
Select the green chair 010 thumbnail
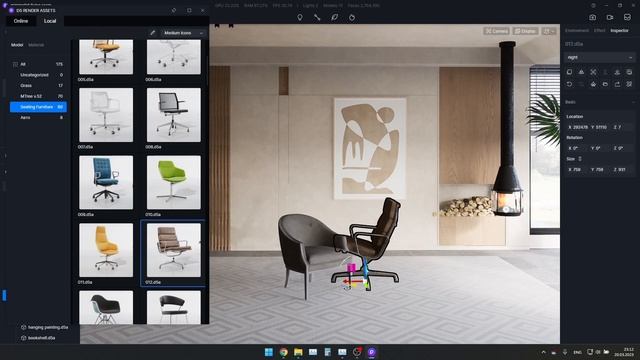(173, 182)
